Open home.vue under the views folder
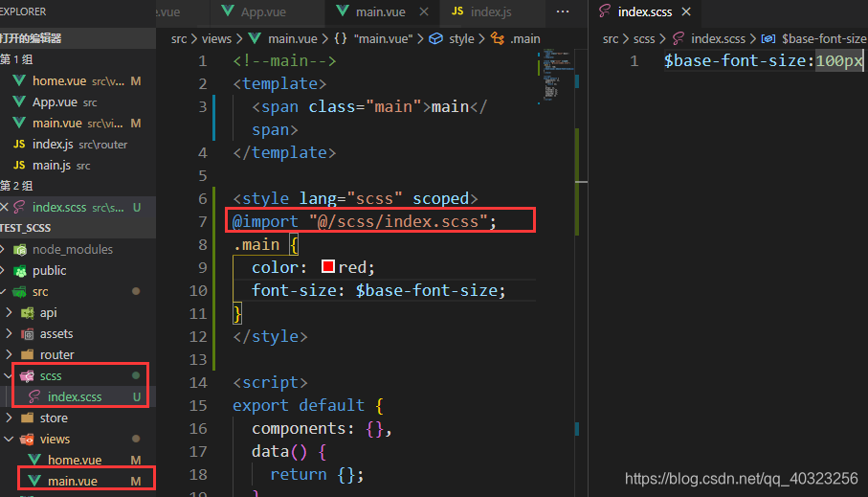 coord(78,460)
